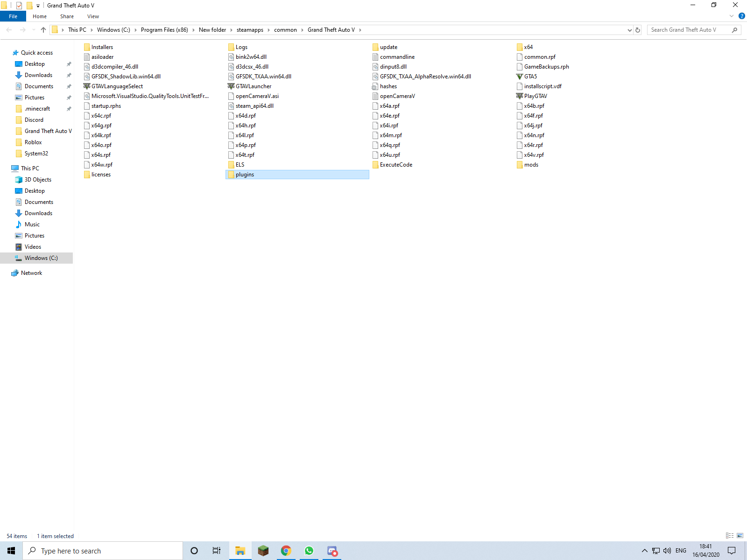Click New folder breadcrumb segment

click(212, 30)
